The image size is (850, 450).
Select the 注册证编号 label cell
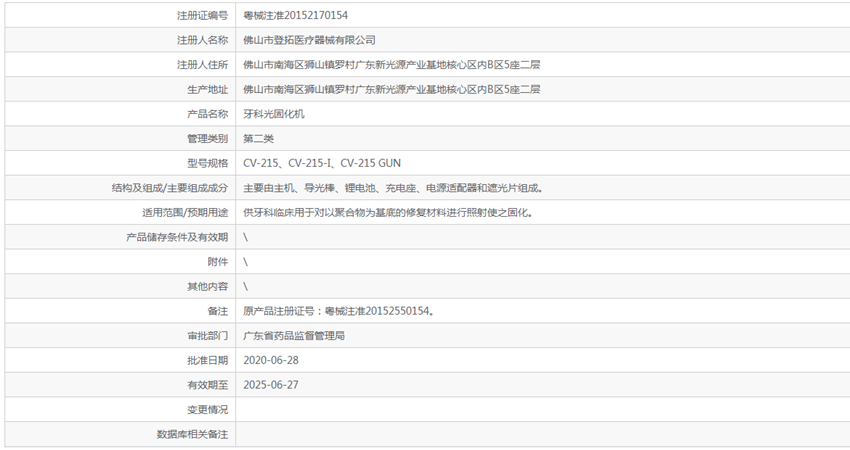click(202, 16)
